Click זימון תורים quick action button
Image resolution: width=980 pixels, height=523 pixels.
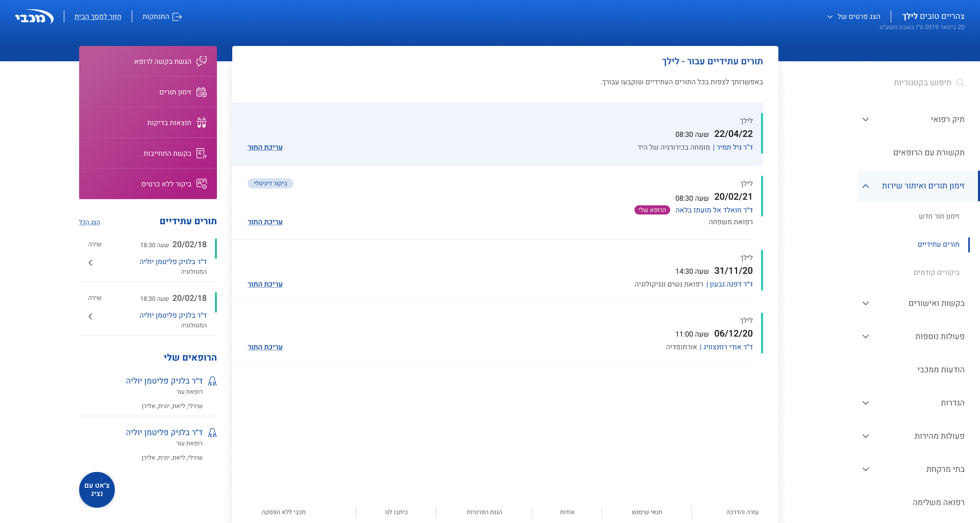point(148,92)
